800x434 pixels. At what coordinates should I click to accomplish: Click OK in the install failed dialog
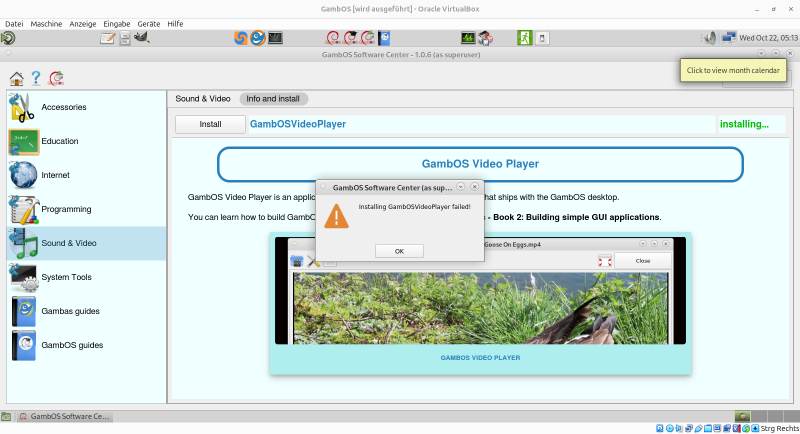pyautogui.click(x=399, y=251)
